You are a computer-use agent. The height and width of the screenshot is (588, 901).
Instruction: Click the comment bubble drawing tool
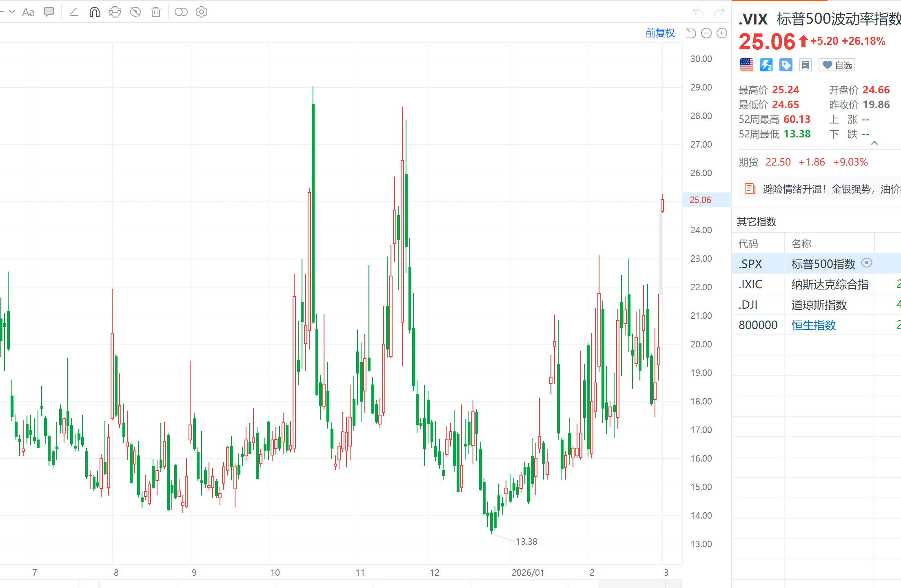tap(49, 12)
